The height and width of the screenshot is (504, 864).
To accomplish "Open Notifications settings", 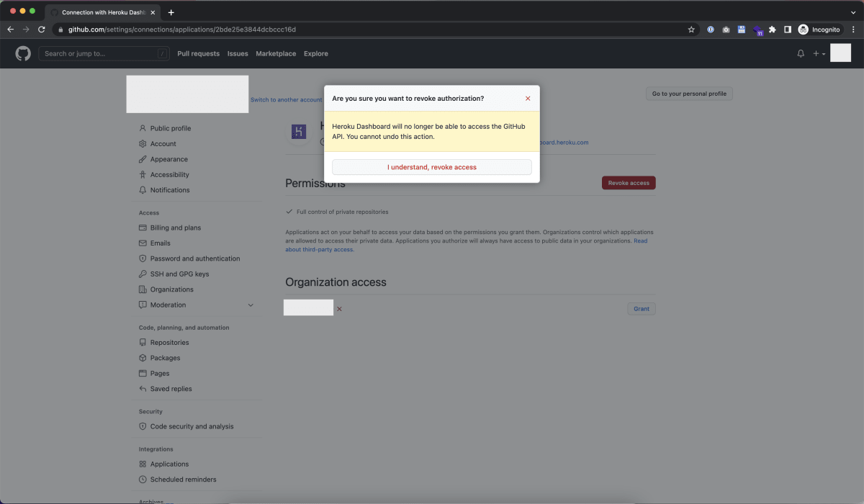I will (170, 190).
